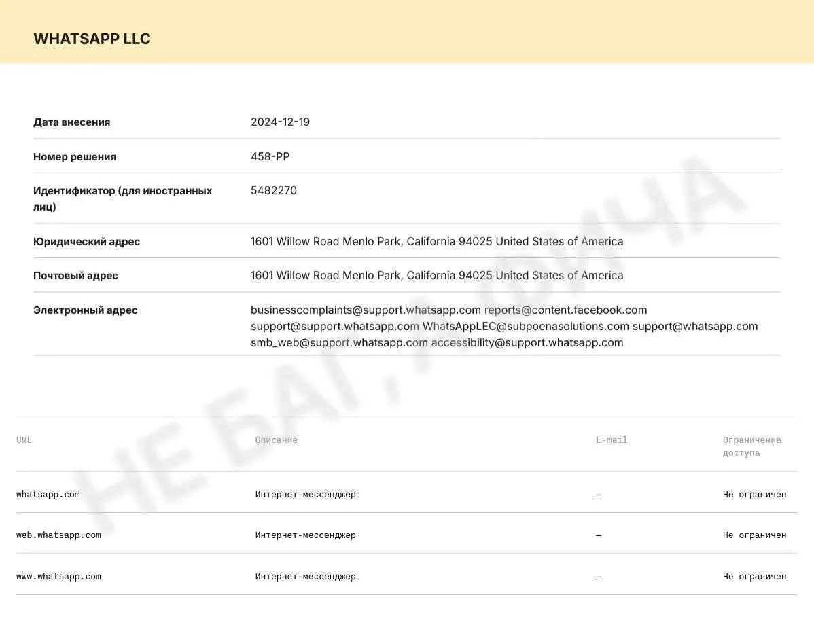Click the Номер решения label
The image size is (814, 644).
(x=75, y=157)
